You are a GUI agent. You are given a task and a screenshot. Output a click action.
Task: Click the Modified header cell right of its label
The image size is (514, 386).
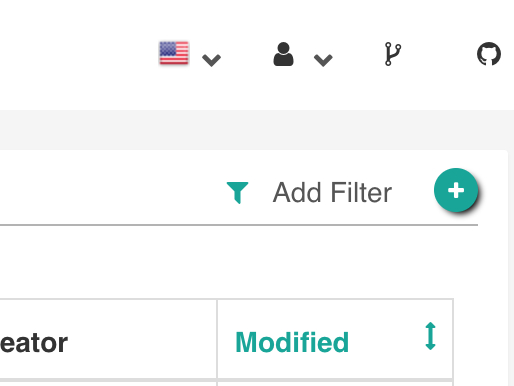click(x=387, y=342)
